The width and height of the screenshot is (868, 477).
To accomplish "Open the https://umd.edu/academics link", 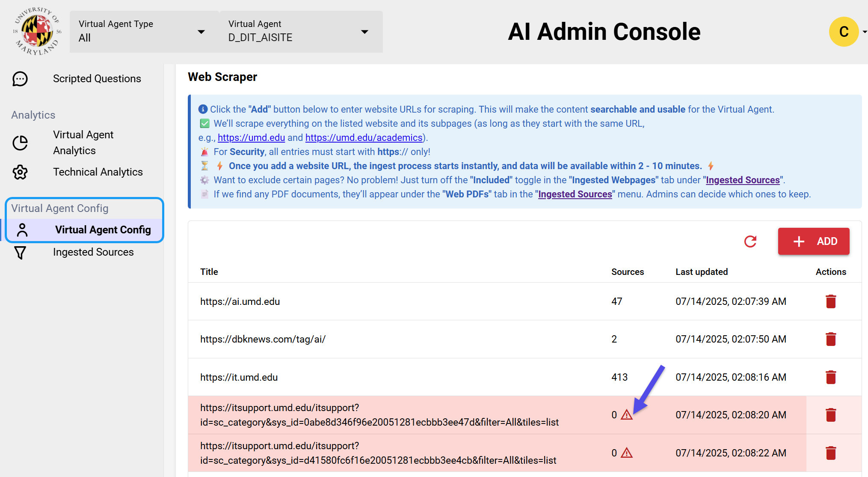I will [x=364, y=138].
